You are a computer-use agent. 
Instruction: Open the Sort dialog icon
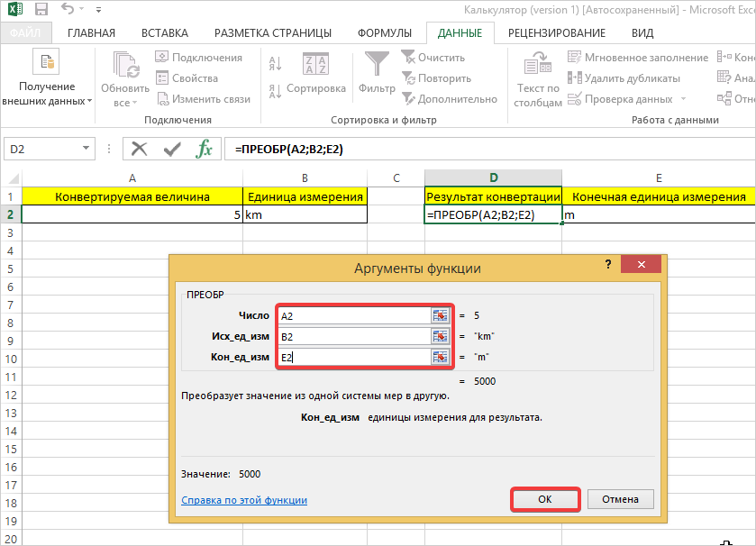(315, 65)
